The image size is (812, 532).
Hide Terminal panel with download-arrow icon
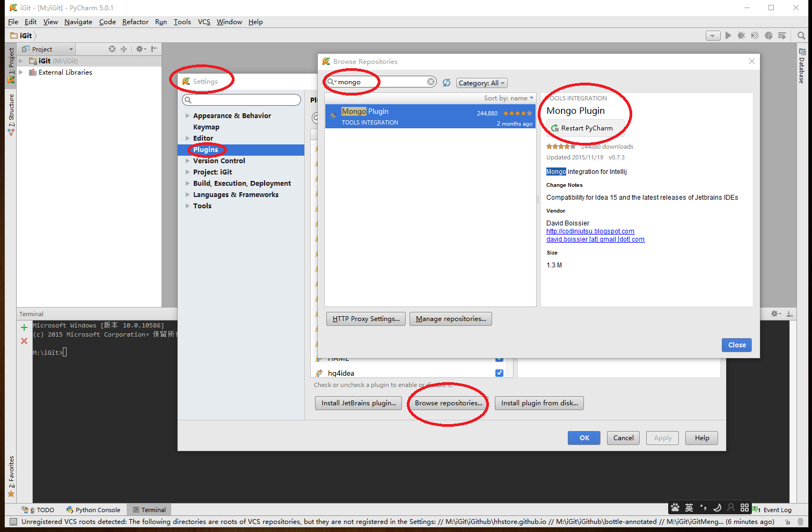click(789, 314)
